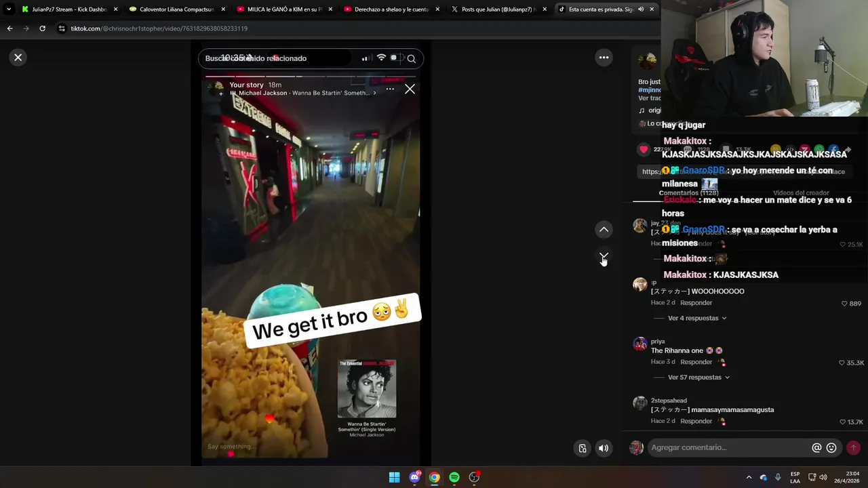Switch to Videos del creador tab
868x488 pixels.
801,193
